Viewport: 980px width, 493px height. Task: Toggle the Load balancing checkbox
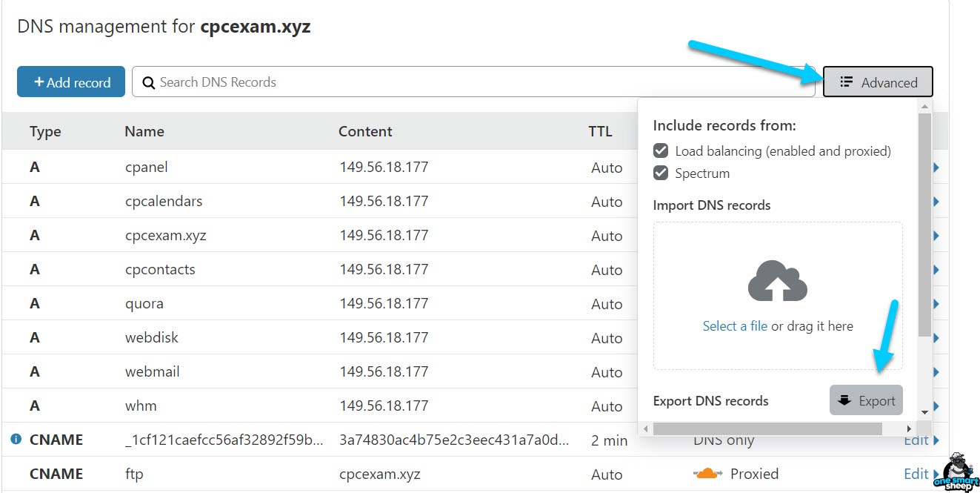pyautogui.click(x=661, y=151)
